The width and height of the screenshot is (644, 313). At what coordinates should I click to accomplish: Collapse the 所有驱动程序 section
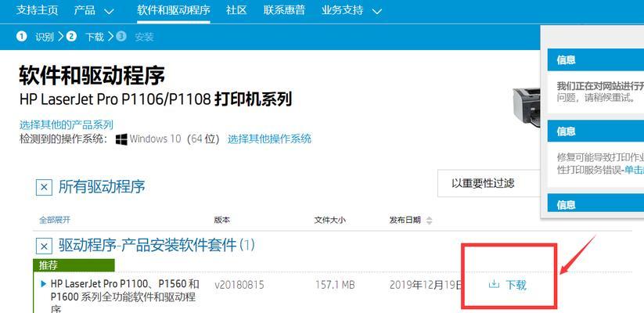[x=44, y=188]
